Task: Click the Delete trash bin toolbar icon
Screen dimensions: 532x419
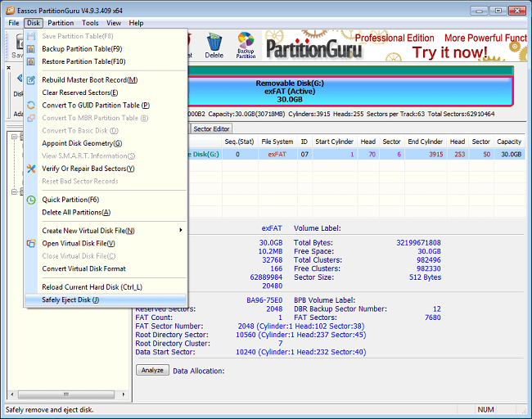Action: [x=214, y=46]
